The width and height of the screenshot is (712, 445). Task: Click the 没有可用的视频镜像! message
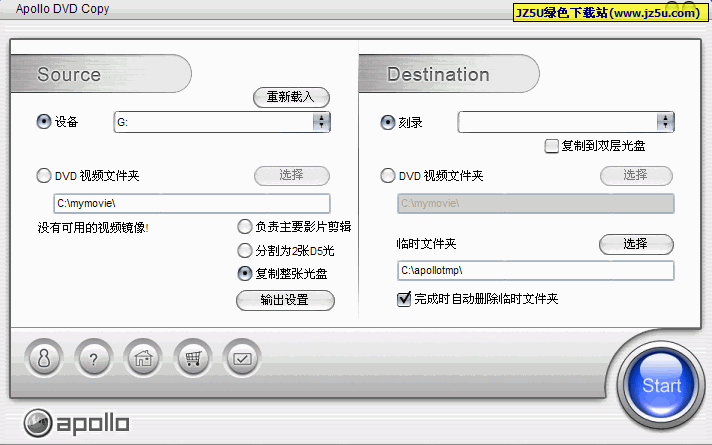93,227
